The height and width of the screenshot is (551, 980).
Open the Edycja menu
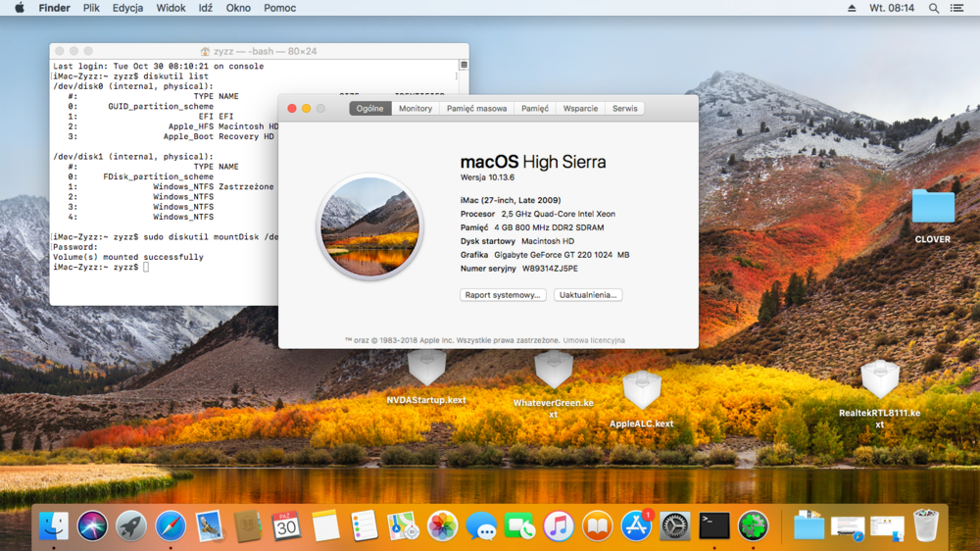(127, 8)
